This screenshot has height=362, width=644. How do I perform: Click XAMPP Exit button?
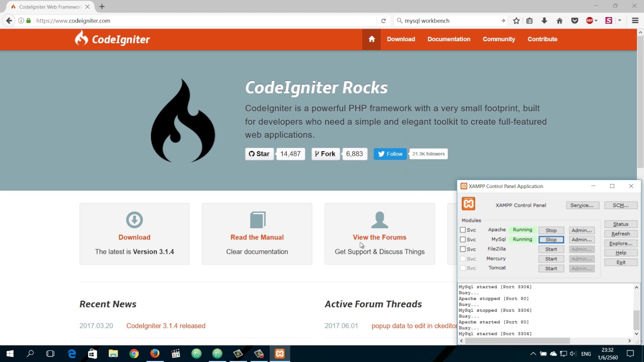pyautogui.click(x=621, y=262)
